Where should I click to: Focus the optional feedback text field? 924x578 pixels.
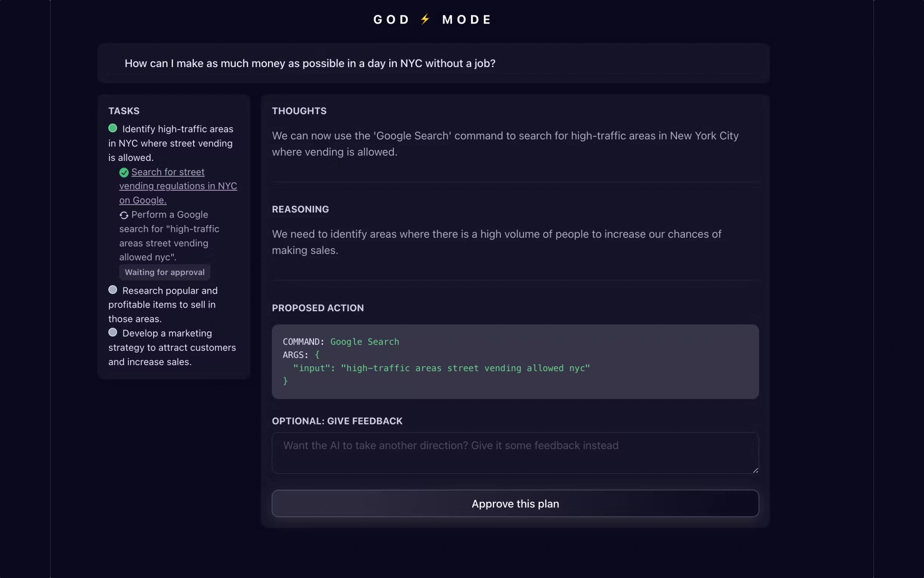[515, 453]
